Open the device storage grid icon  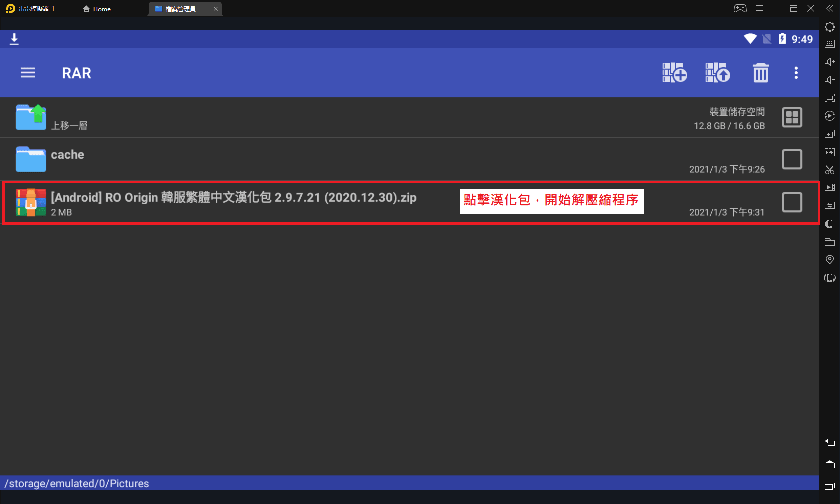tap(792, 117)
